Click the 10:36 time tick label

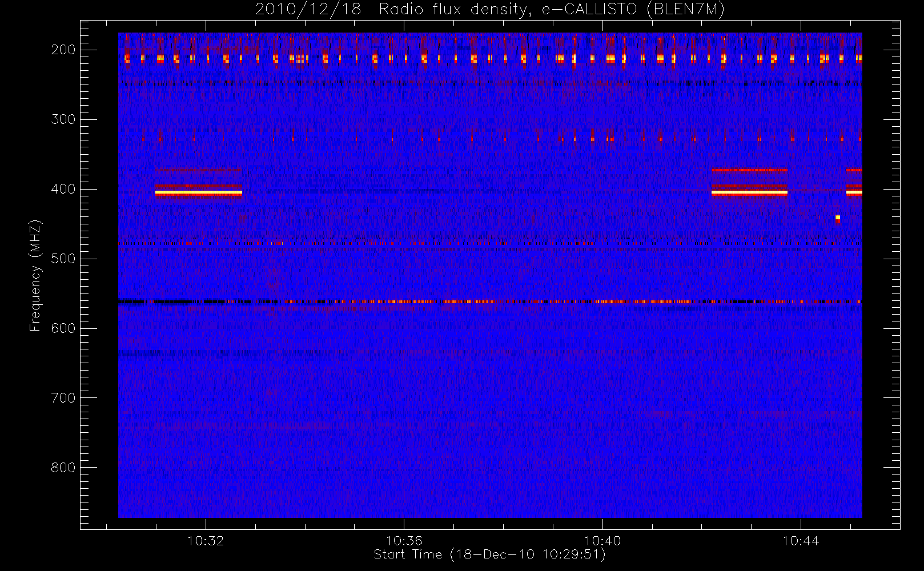pos(404,541)
